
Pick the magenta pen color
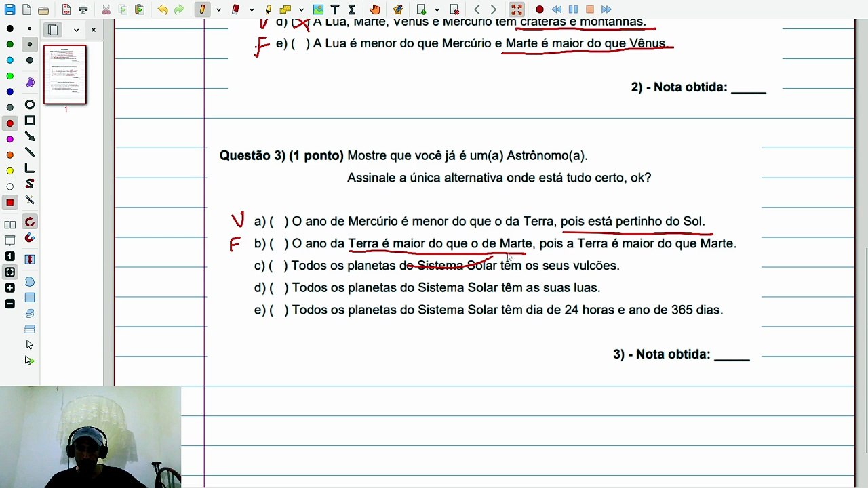tap(10, 139)
